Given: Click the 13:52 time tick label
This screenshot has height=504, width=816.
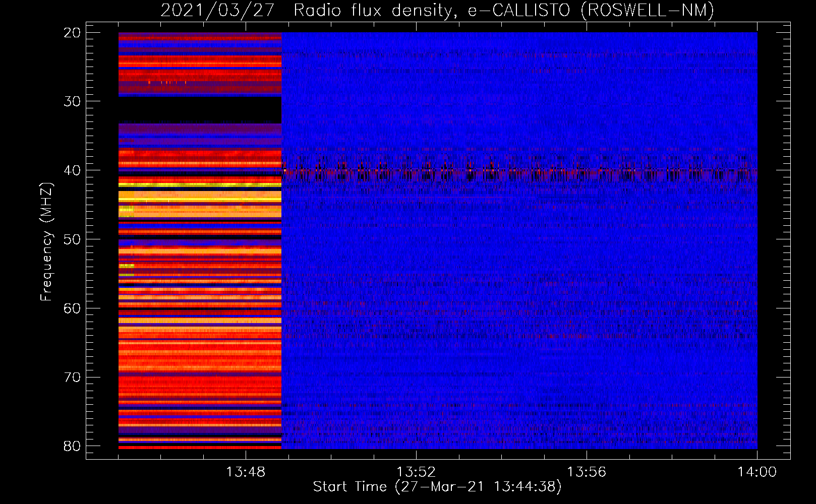Looking at the screenshot, I should [x=416, y=472].
